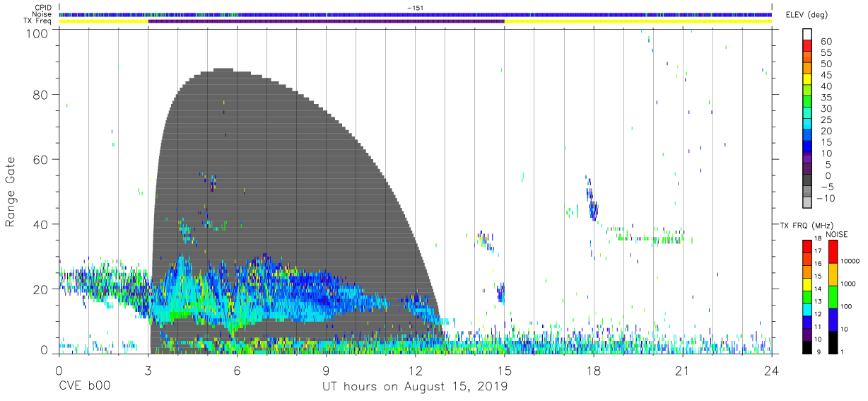The width and height of the screenshot is (868, 401).
Task: Click the 25 value on ELEV scale
Action: pos(826,120)
